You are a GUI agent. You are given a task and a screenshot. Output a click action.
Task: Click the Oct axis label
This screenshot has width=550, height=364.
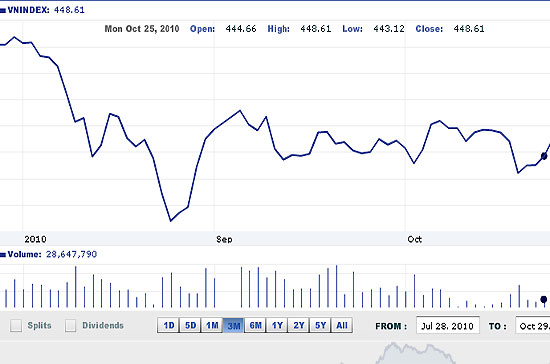pyautogui.click(x=415, y=240)
